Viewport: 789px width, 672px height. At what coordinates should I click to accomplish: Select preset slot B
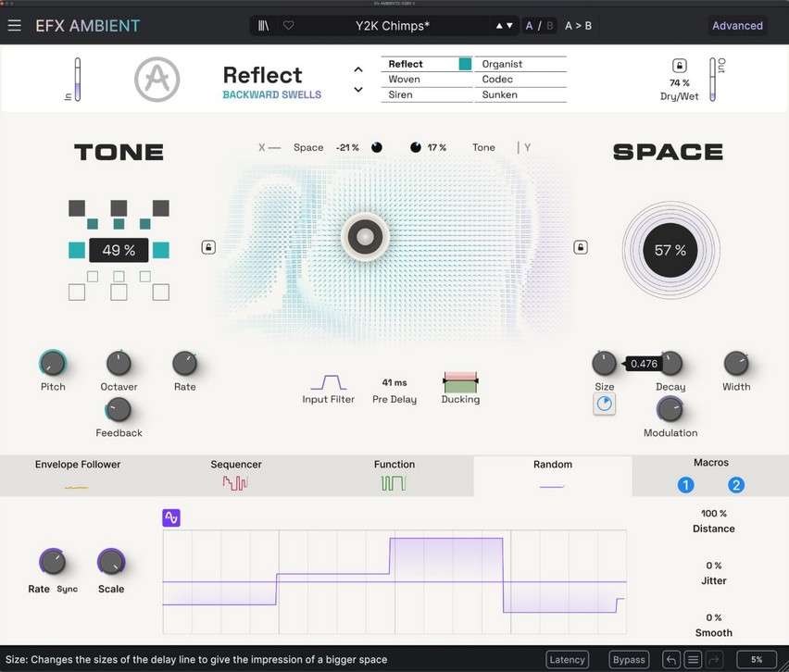click(x=549, y=26)
